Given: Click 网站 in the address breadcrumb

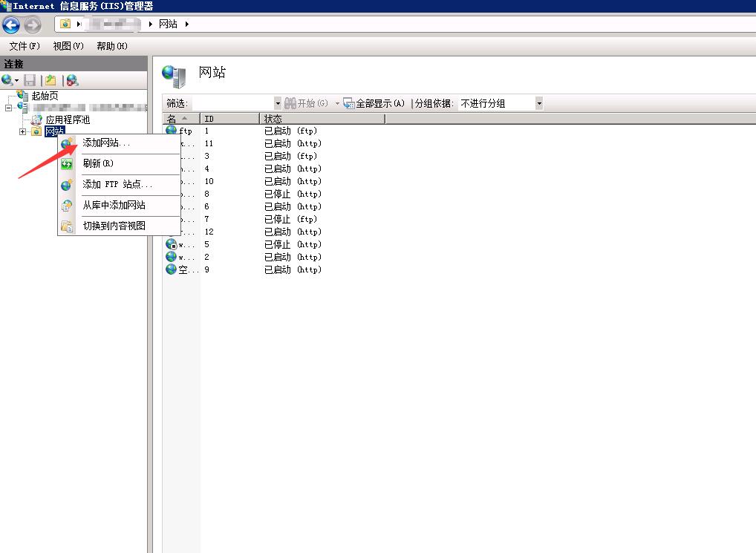Looking at the screenshot, I should point(169,24).
